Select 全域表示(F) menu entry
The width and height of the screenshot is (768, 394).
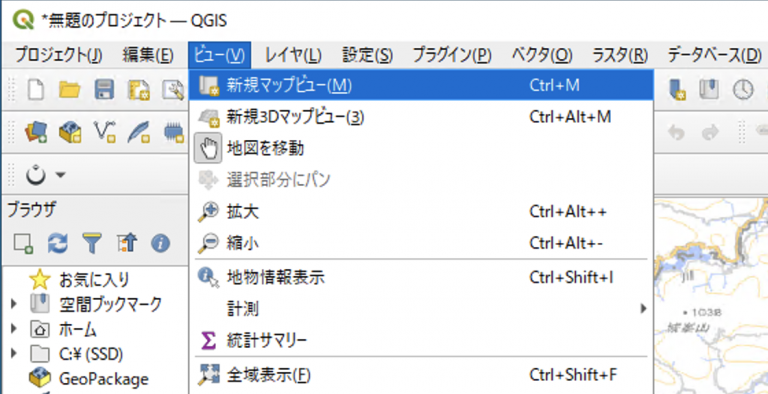pos(421,375)
